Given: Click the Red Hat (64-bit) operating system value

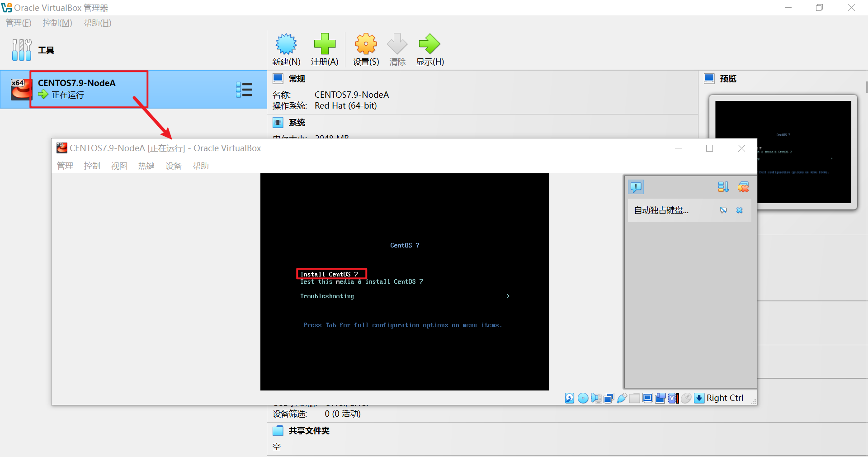Looking at the screenshot, I should click(346, 105).
